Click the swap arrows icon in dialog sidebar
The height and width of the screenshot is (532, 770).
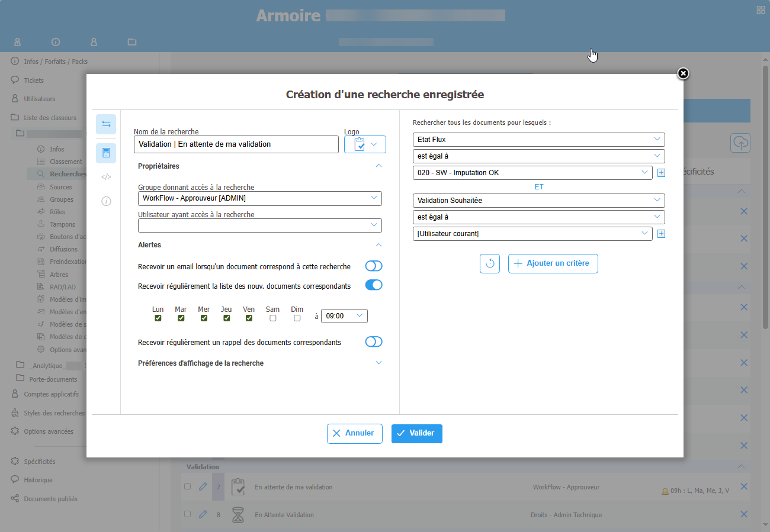(106, 124)
